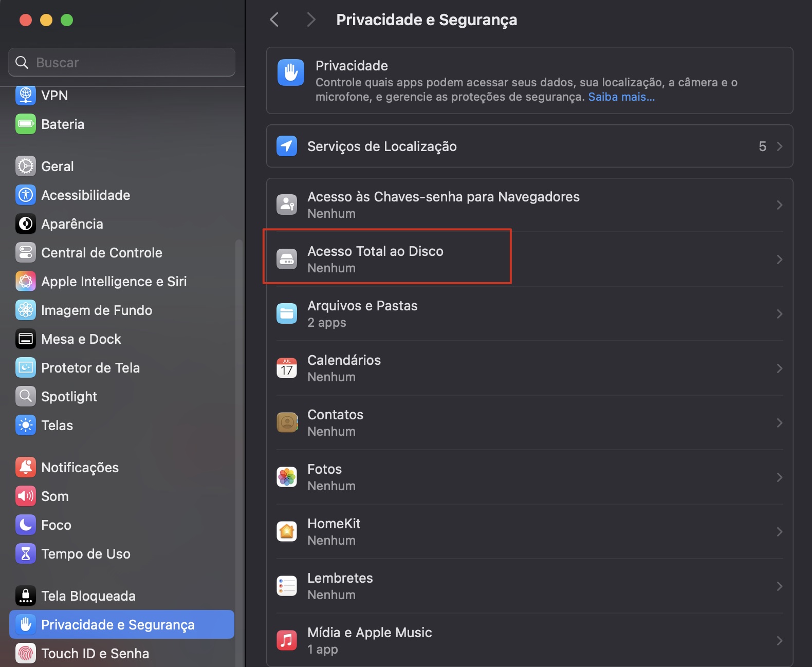
Task: Select the Lembretes list icon
Action: click(287, 586)
